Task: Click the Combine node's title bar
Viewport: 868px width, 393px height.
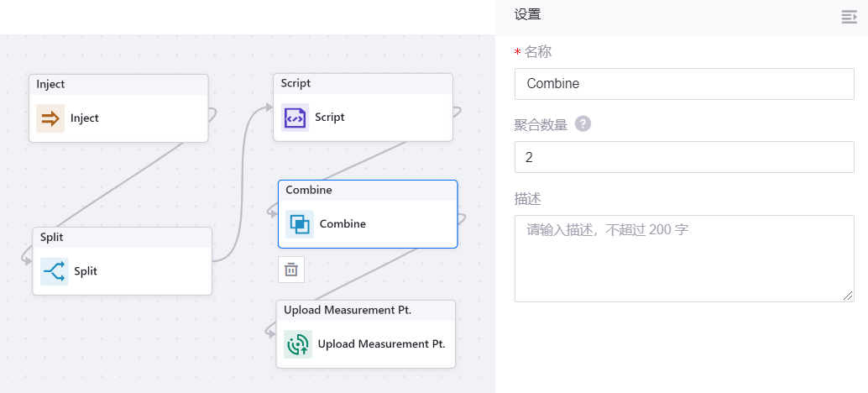Action: tap(368, 190)
